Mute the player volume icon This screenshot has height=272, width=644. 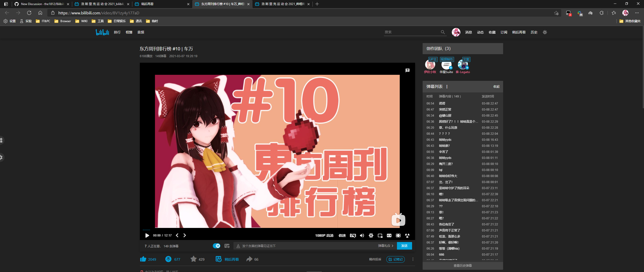362,235
